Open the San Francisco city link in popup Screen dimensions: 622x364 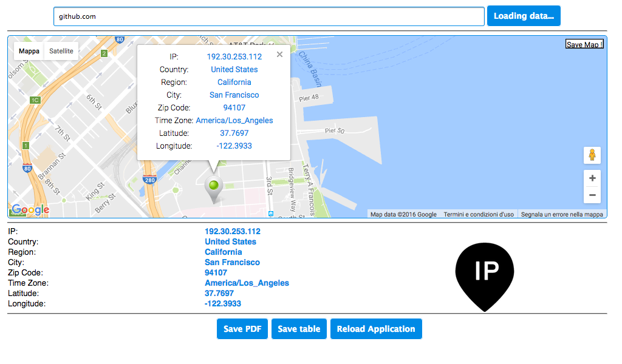(x=234, y=95)
